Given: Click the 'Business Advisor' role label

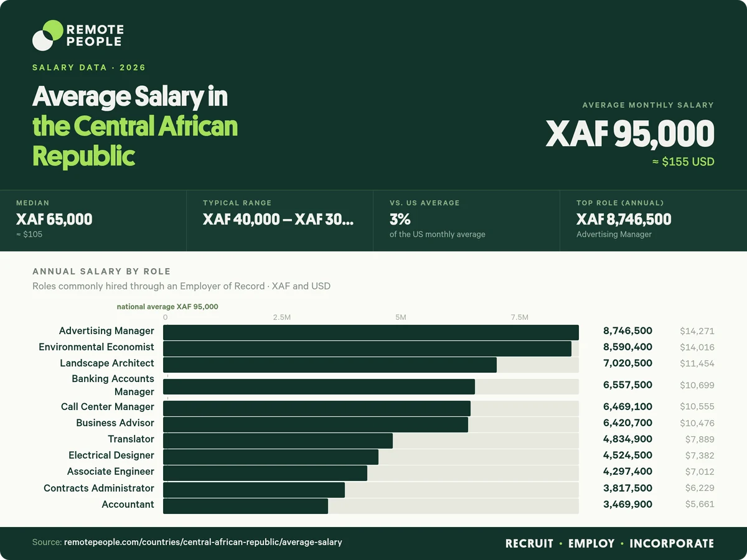Looking at the screenshot, I should click(115, 423).
